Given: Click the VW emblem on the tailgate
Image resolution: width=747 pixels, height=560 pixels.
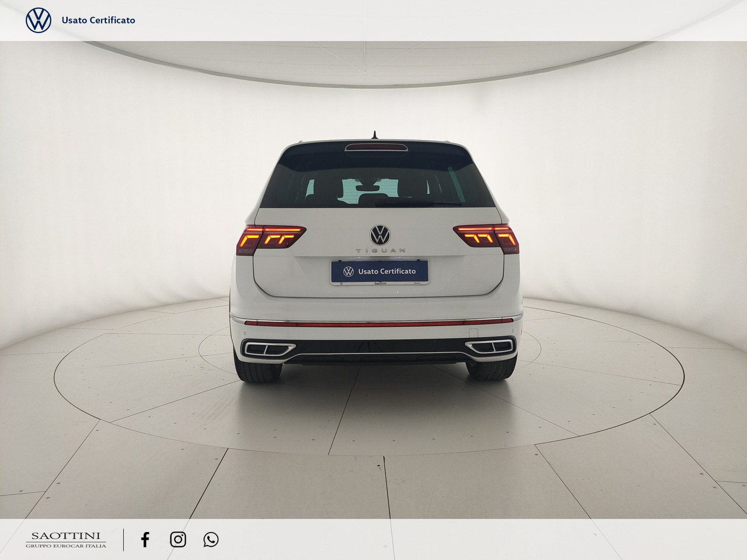Looking at the screenshot, I should [x=381, y=235].
